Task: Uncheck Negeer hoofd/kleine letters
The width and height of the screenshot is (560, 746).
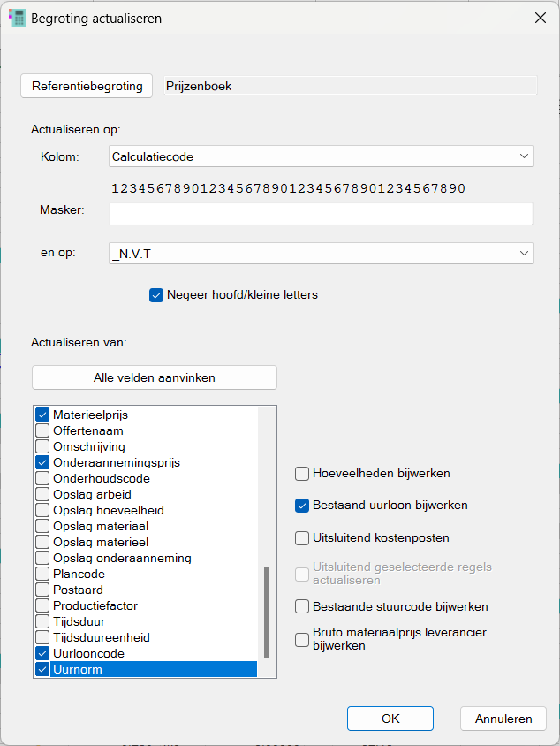Action: click(x=156, y=295)
